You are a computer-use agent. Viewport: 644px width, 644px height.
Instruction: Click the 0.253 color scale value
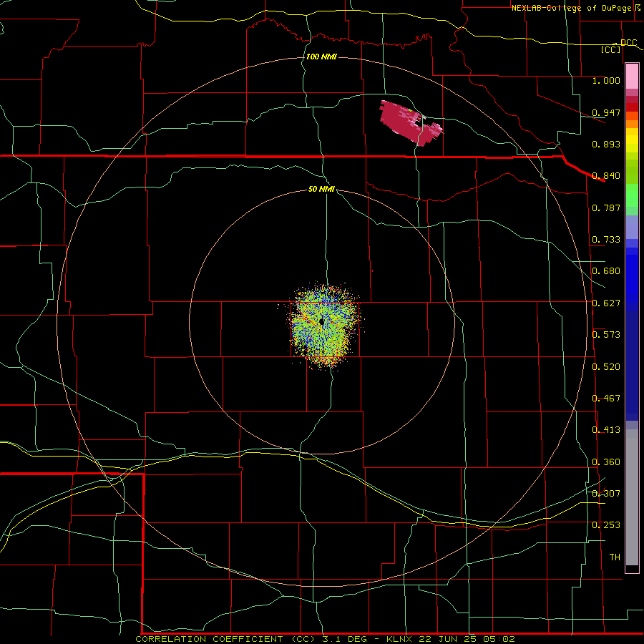point(606,525)
